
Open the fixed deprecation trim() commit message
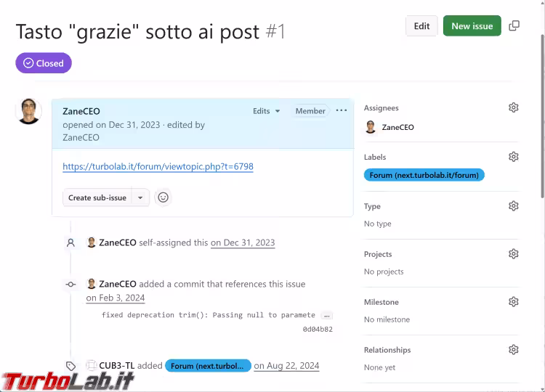click(209, 315)
